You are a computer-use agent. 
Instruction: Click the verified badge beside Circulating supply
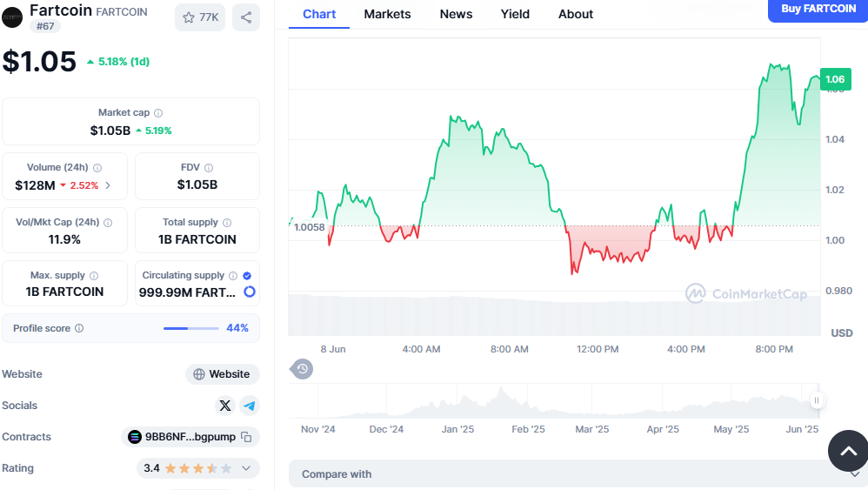(247, 276)
